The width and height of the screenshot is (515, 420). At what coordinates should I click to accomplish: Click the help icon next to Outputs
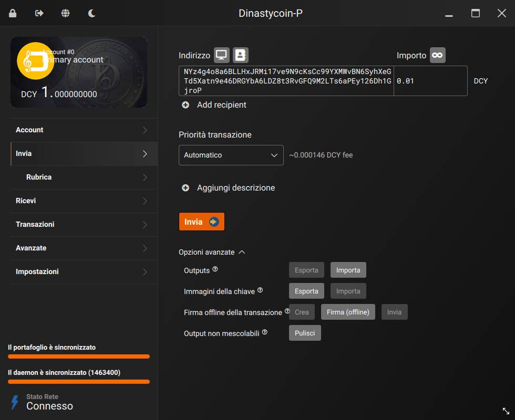tap(215, 270)
